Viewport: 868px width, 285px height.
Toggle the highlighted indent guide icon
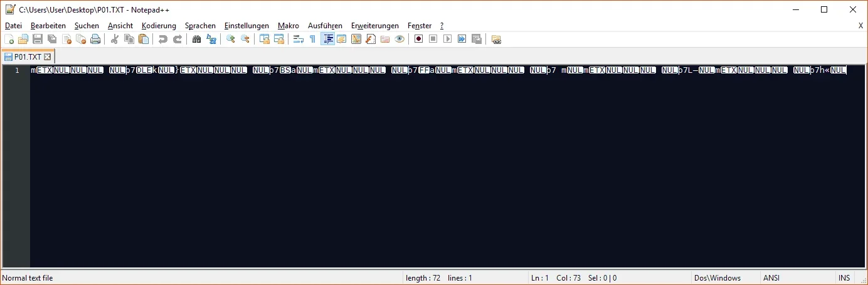327,39
